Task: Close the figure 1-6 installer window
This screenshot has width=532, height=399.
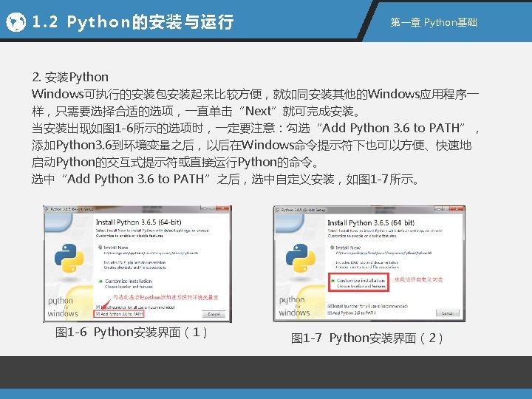Action: coord(222,208)
